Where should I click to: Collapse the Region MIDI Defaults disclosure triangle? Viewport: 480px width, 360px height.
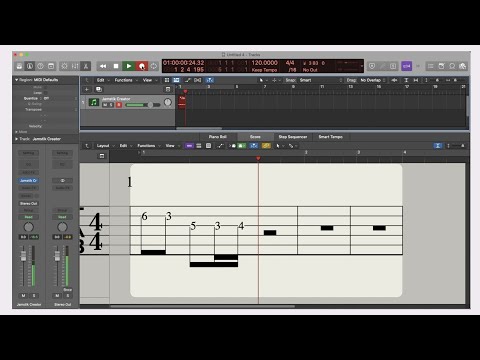coord(16,80)
